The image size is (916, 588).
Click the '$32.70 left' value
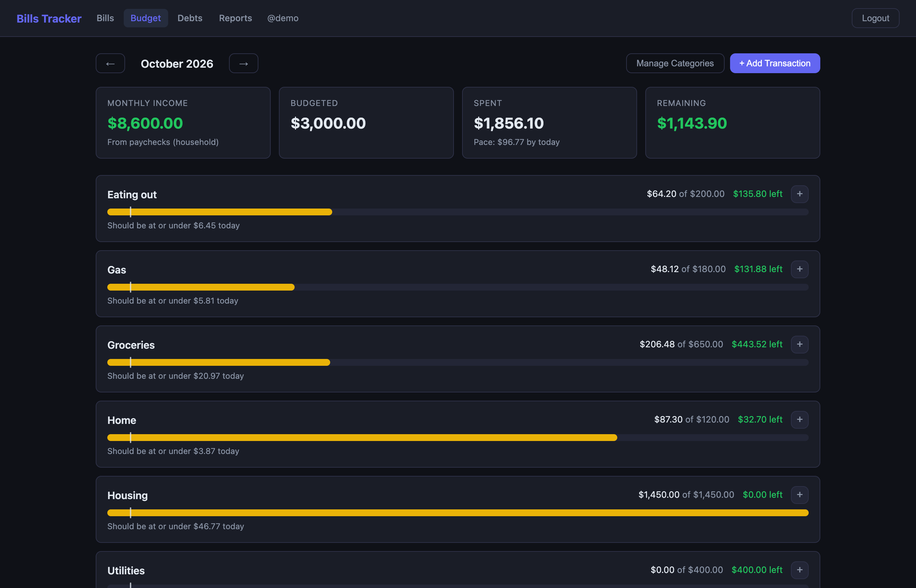click(760, 419)
